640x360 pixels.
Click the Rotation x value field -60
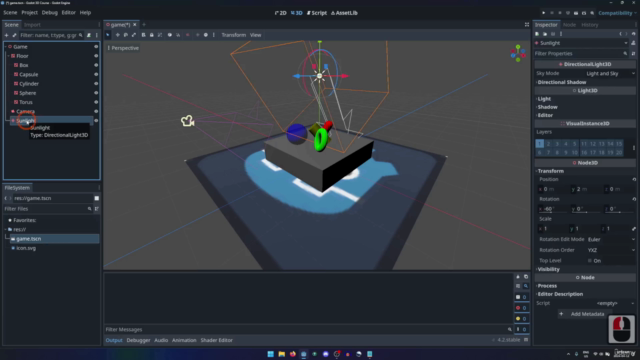(553, 209)
